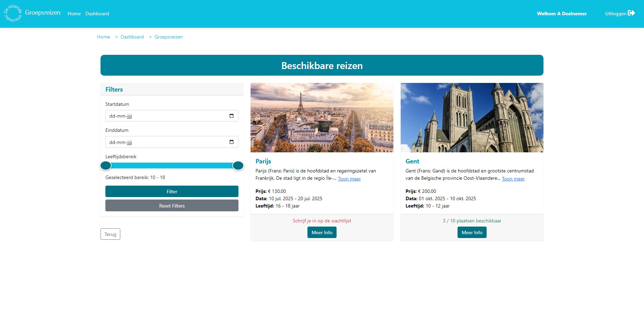Viewport: 644px width, 322px height.
Task: Click the Uitloggen logout icon
Action: point(632,14)
